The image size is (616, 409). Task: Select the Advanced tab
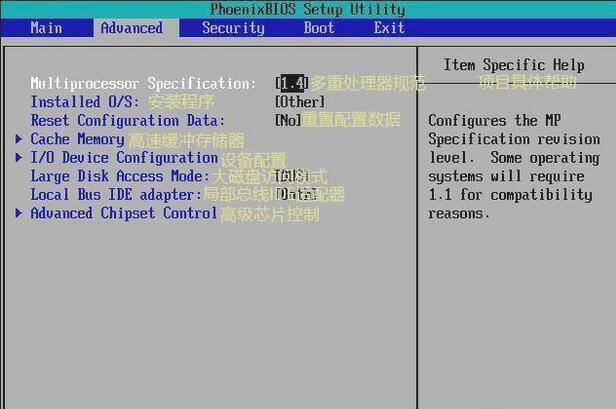(132, 28)
